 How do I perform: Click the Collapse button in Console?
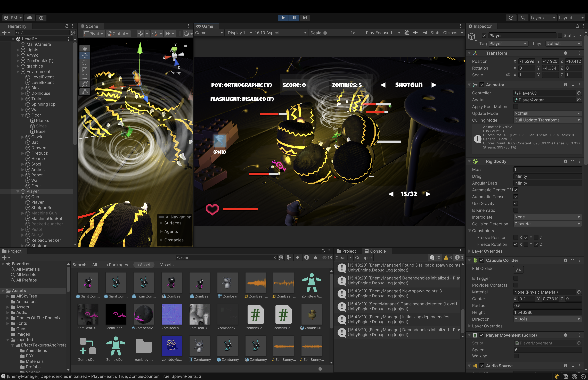tap(363, 258)
